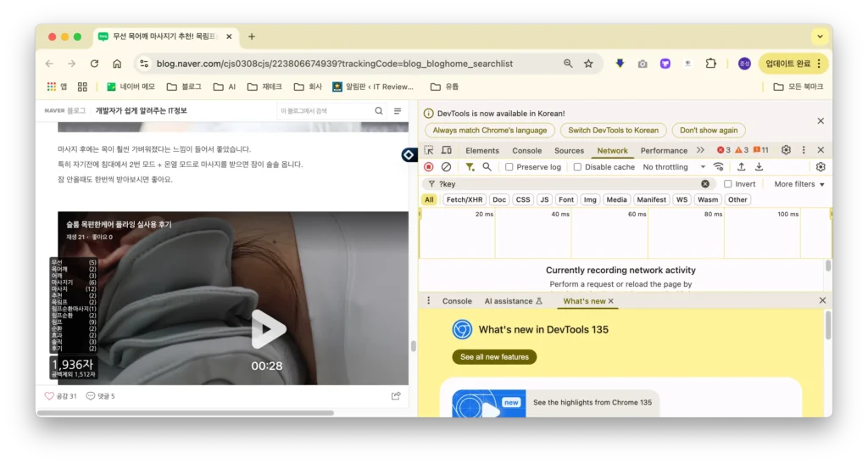Click the error count badge showing 3
The height and width of the screenshot is (464, 868).
pos(724,150)
